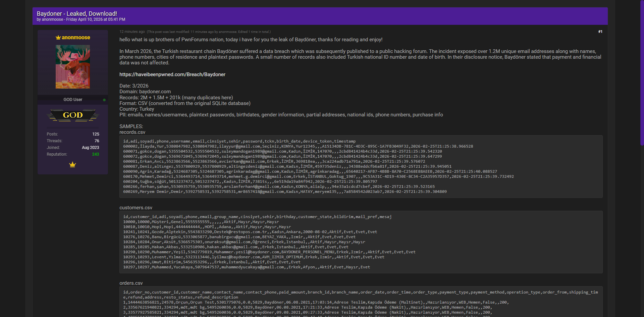Open anonmoose's moose avatar image
This screenshot has width=644, height=317.
click(x=73, y=67)
